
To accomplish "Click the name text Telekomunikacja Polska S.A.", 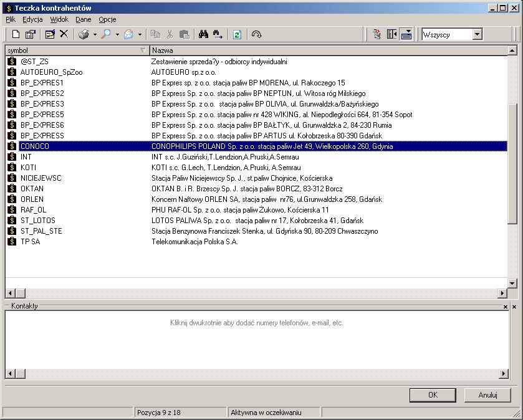I will tap(194, 242).
